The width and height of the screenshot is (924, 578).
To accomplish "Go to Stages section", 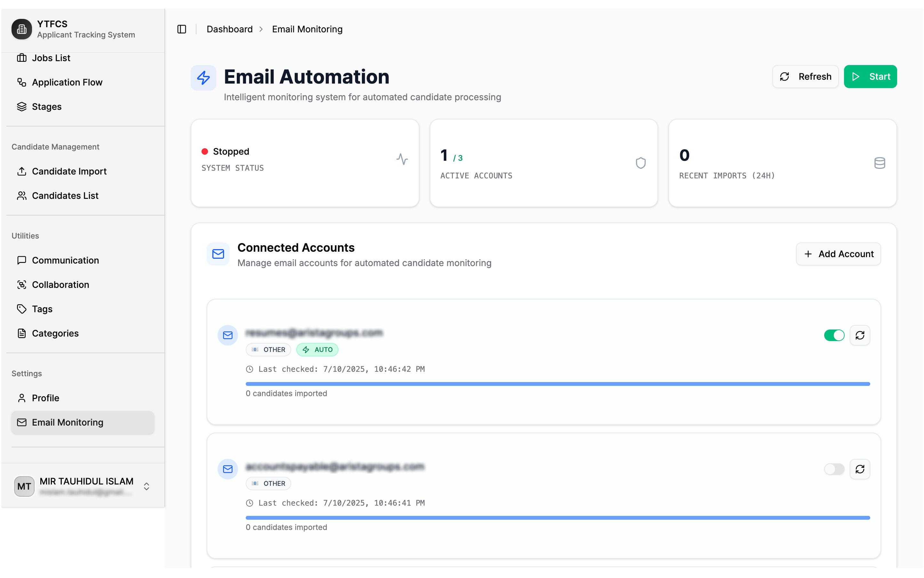I will tap(83, 107).
